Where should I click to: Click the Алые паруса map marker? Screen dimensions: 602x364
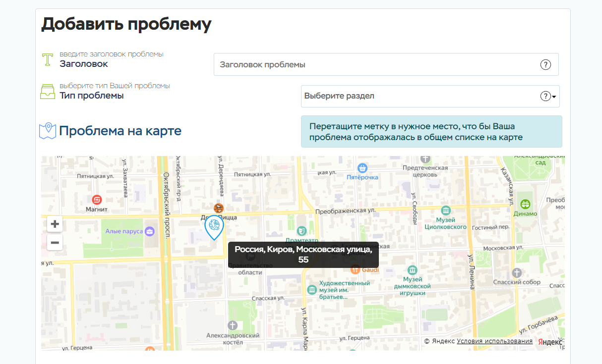[x=149, y=231]
